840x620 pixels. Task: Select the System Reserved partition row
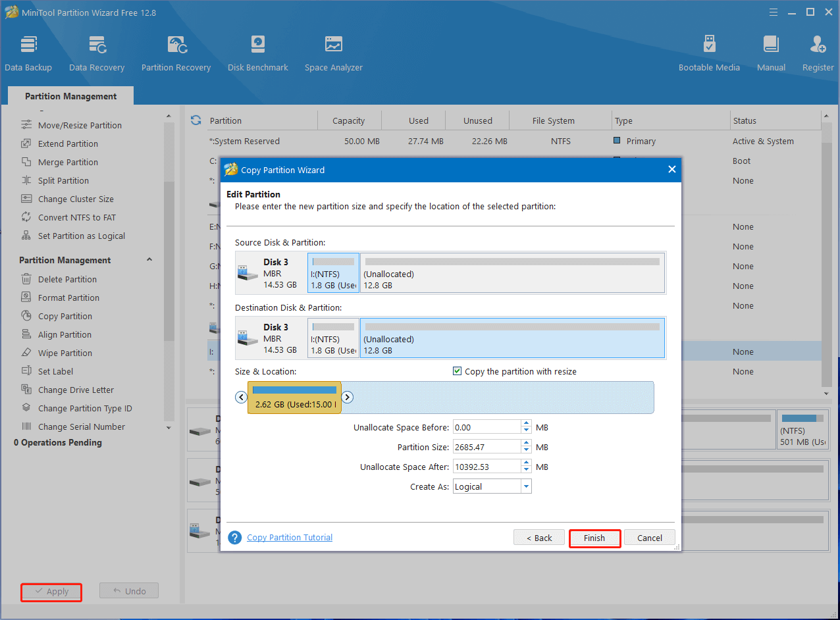(513, 141)
